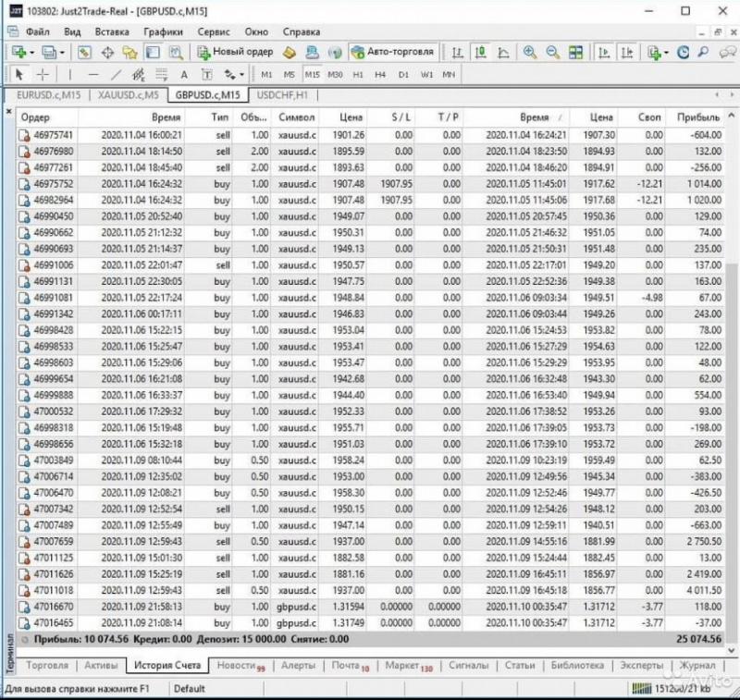Select the arrow cursor tool
The image size is (740, 700).
[x=19, y=75]
